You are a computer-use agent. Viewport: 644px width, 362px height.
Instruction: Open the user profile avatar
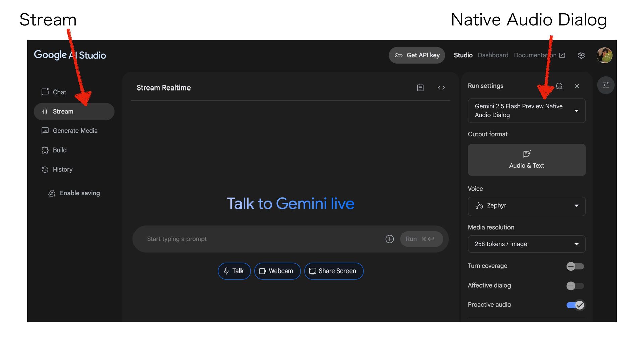pyautogui.click(x=604, y=55)
